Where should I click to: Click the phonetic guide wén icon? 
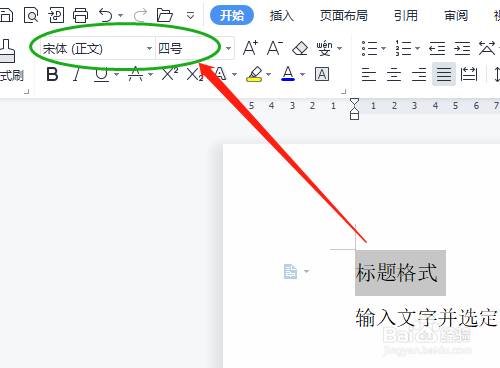tap(324, 48)
